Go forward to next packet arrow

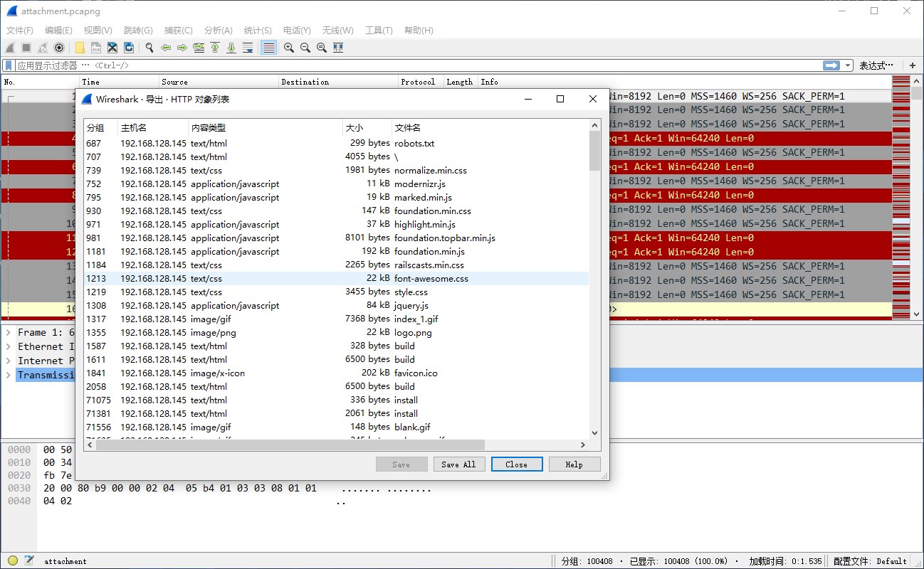click(182, 48)
